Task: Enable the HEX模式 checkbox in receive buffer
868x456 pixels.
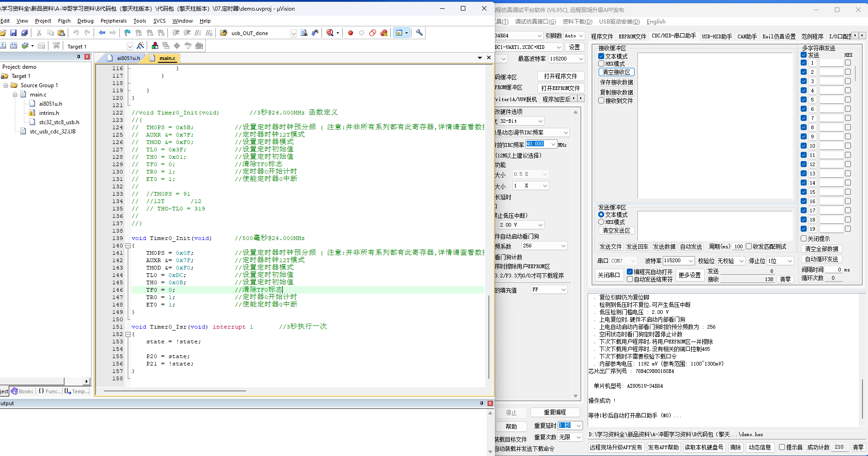Action: pyautogui.click(x=601, y=64)
